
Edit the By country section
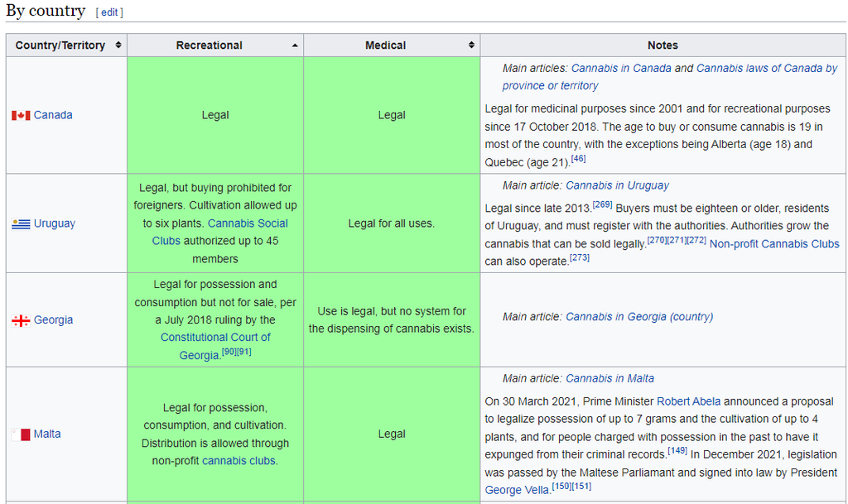coord(109,12)
